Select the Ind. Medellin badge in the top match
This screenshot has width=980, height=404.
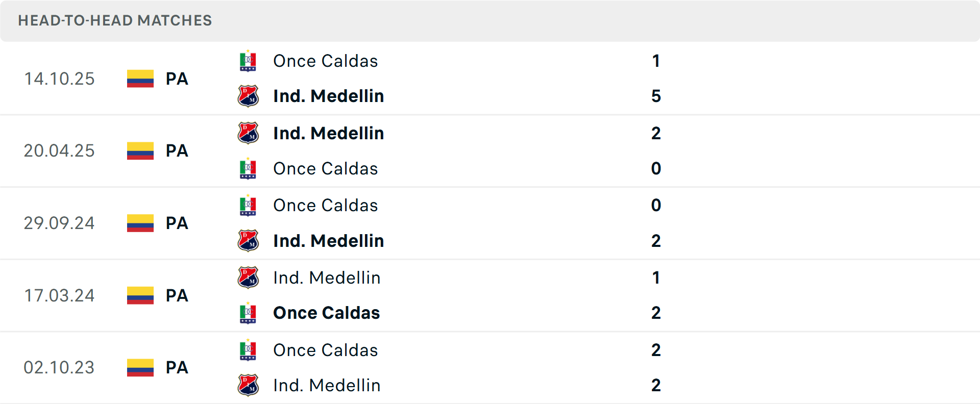tap(248, 96)
